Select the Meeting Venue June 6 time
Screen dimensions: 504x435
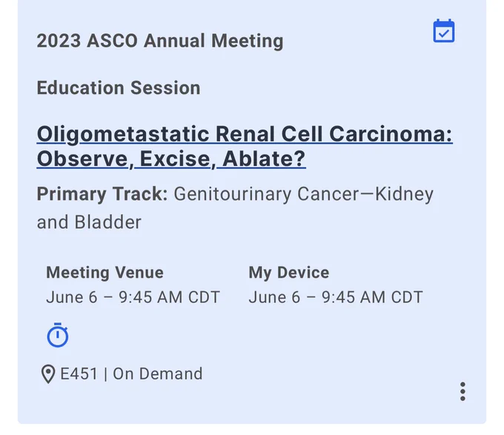[133, 297]
